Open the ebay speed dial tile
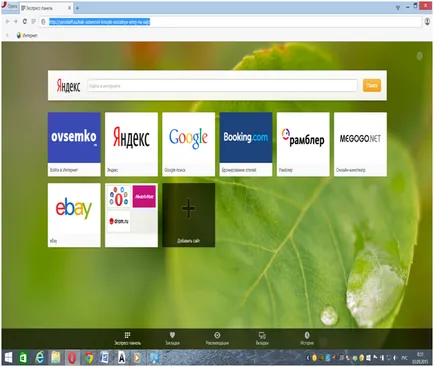Image resolution: width=434 pixels, height=367 pixels. pos(74,215)
